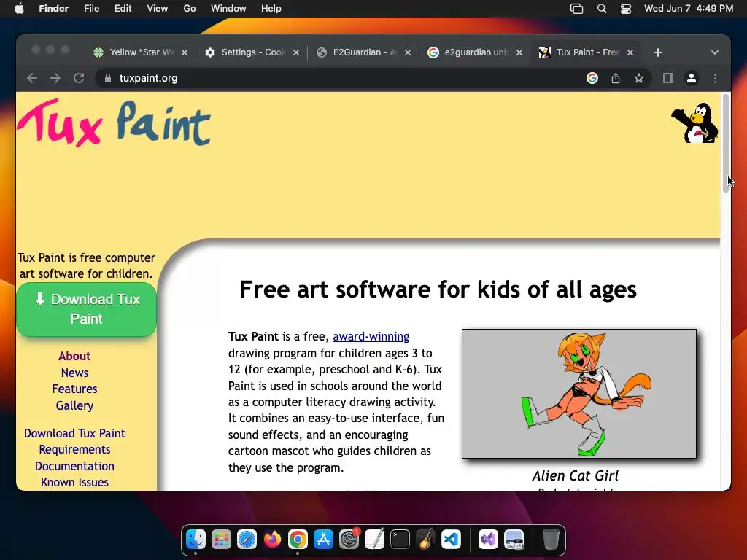Open the News sidebar link
Image resolution: width=747 pixels, height=560 pixels.
point(74,373)
